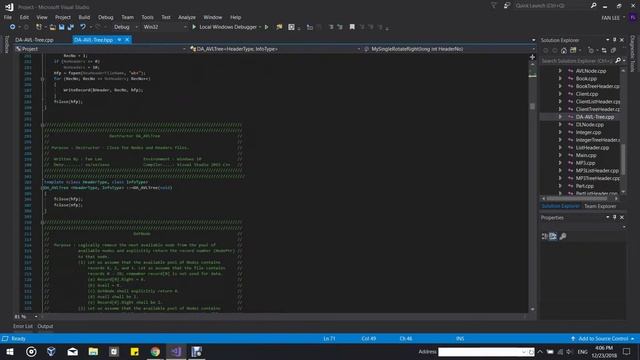Expand the AVLNode.cpp tree node

(560, 71)
